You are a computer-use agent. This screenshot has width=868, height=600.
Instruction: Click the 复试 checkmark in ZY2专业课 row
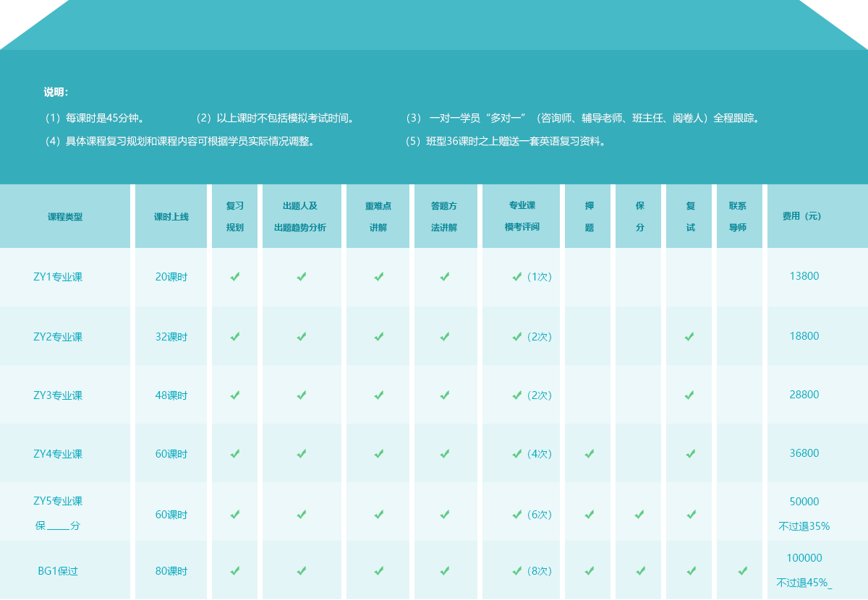tap(689, 336)
